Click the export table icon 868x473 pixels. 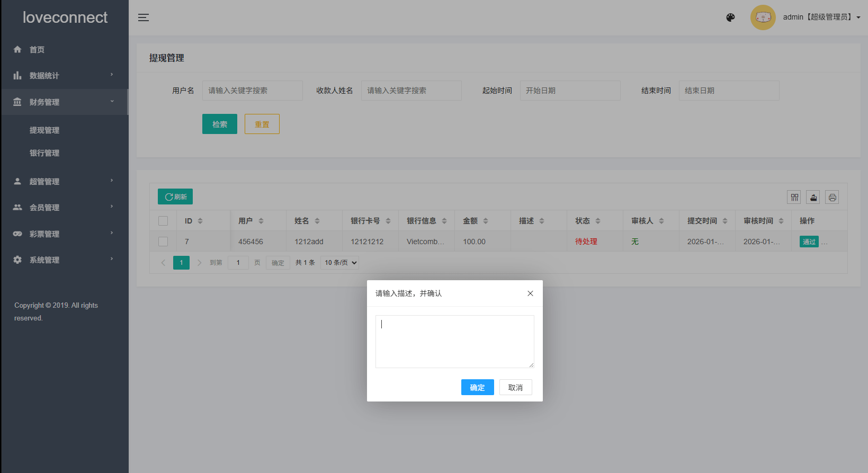pos(813,198)
